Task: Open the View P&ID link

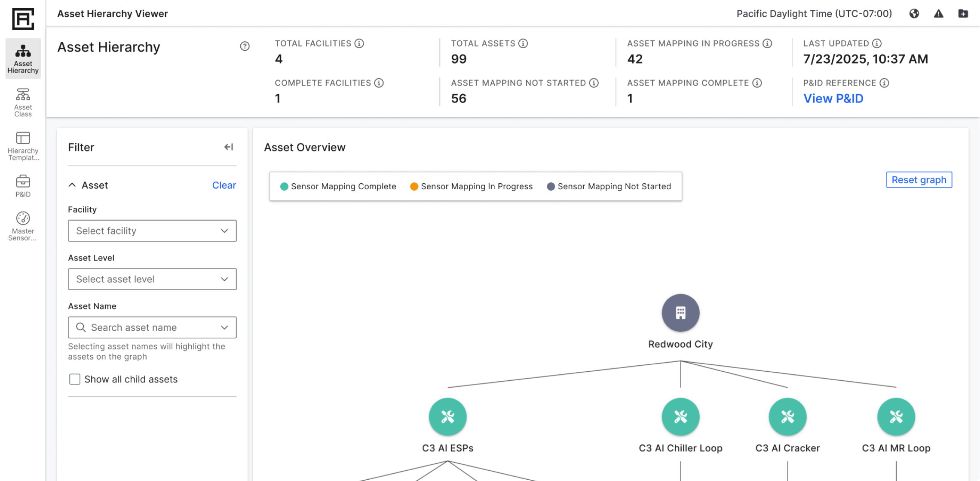Action: 833,99
